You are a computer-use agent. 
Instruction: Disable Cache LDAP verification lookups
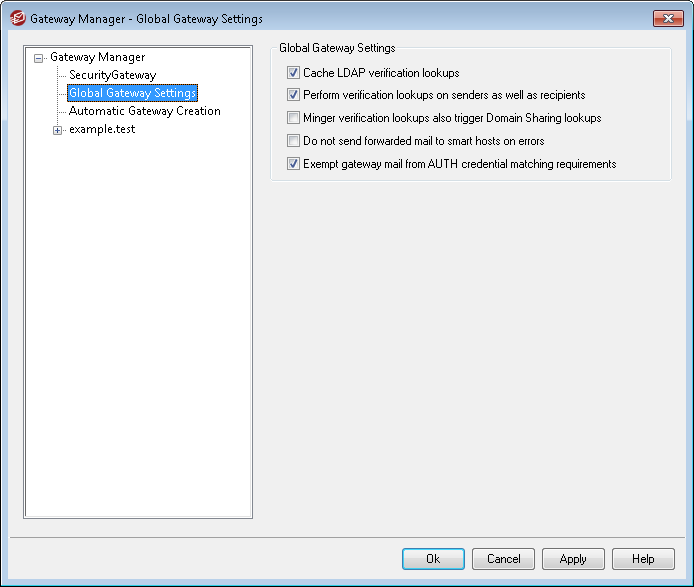pyautogui.click(x=294, y=73)
